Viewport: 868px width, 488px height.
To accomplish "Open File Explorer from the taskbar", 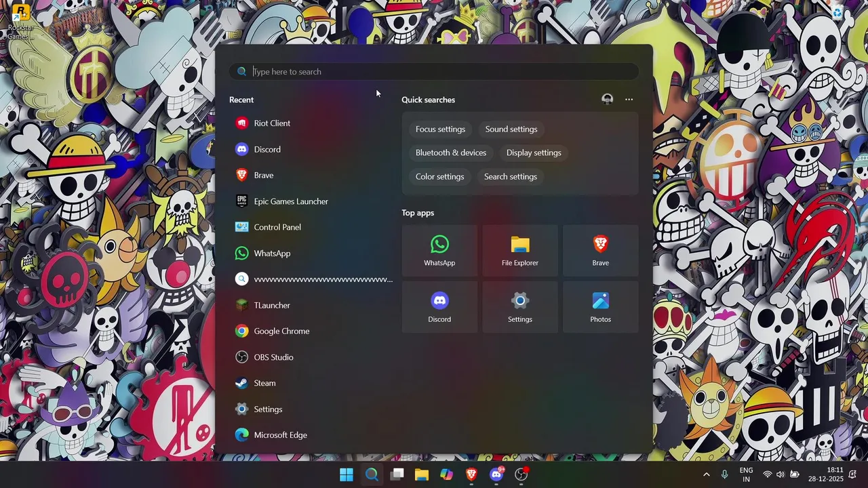I will (x=422, y=474).
